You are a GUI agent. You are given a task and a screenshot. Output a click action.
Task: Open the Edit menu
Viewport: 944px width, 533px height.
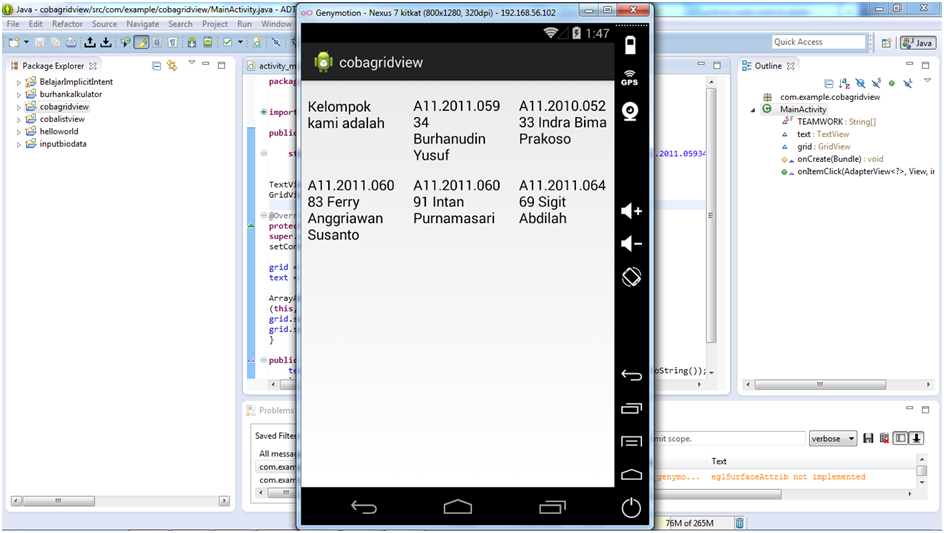coord(36,24)
